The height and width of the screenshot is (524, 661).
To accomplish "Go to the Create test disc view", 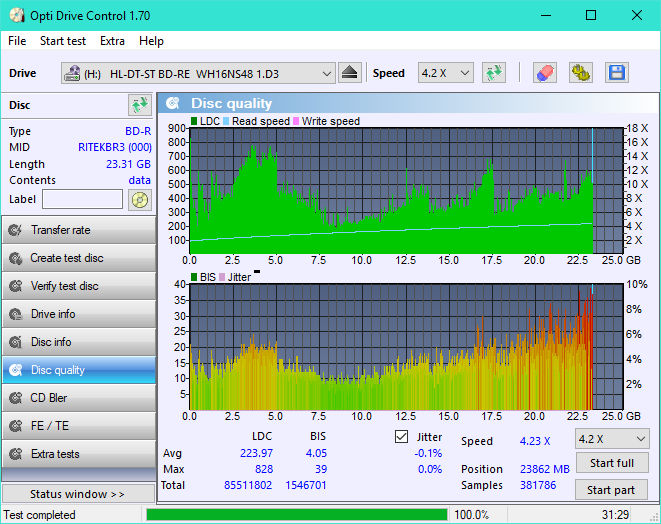I will (79, 258).
